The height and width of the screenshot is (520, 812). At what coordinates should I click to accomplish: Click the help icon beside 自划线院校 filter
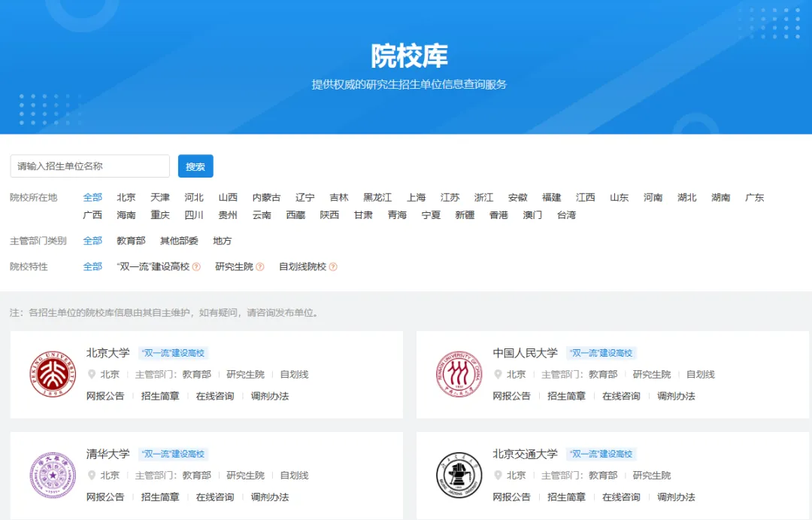[333, 266]
